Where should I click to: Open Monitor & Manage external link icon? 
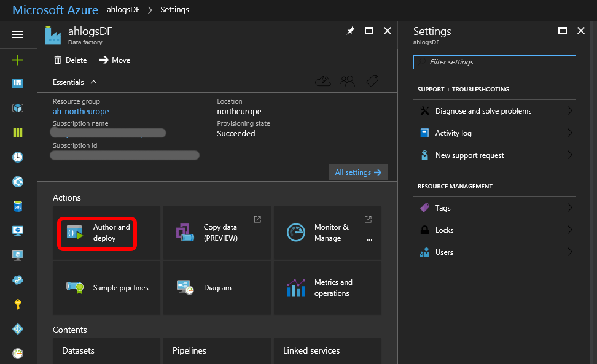pos(368,220)
